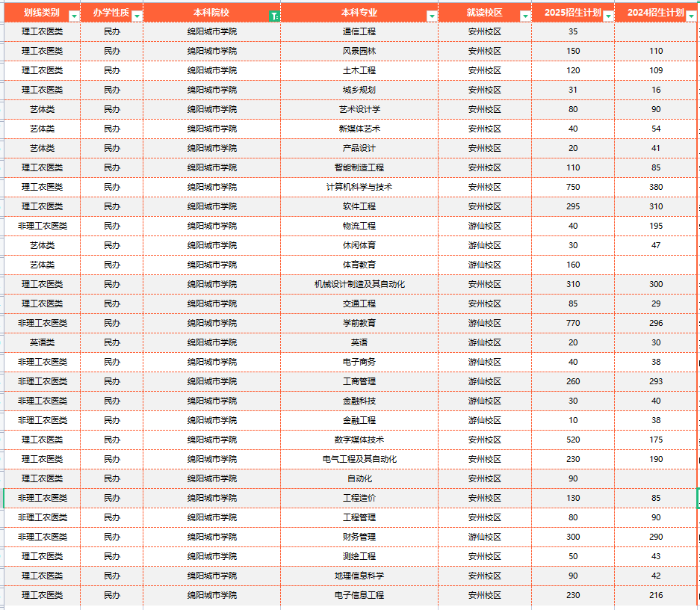The height and width of the screenshot is (610, 700).
Task: Open the active filter on 本科院校 column
Action: click(275, 16)
